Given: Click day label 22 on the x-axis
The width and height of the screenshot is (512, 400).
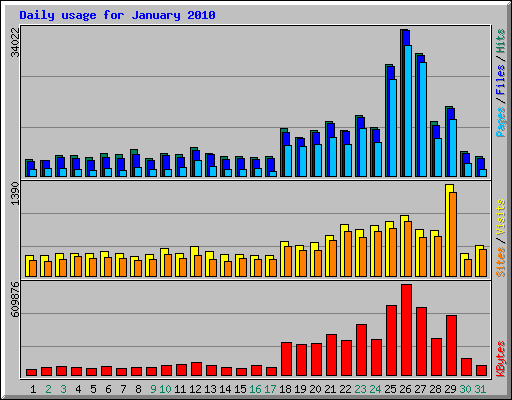Looking at the screenshot, I should (x=345, y=389).
